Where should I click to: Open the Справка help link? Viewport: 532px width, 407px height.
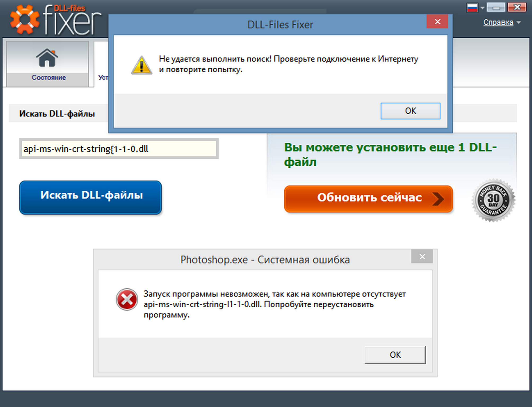click(x=498, y=22)
